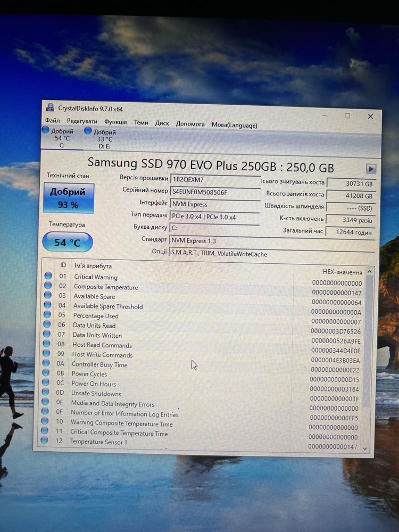Select the Percentage Used attribute name
The height and width of the screenshot is (532, 399).
tap(96, 316)
